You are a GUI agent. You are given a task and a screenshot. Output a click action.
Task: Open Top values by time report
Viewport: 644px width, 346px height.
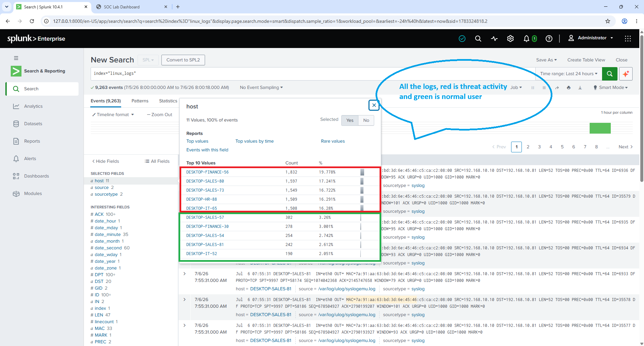(x=254, y=141)
